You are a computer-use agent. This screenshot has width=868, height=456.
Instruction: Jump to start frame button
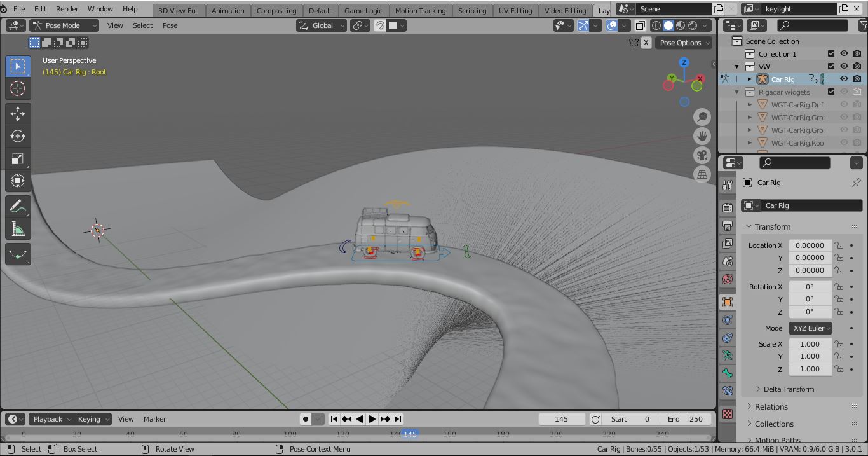(x=334, y=419)
